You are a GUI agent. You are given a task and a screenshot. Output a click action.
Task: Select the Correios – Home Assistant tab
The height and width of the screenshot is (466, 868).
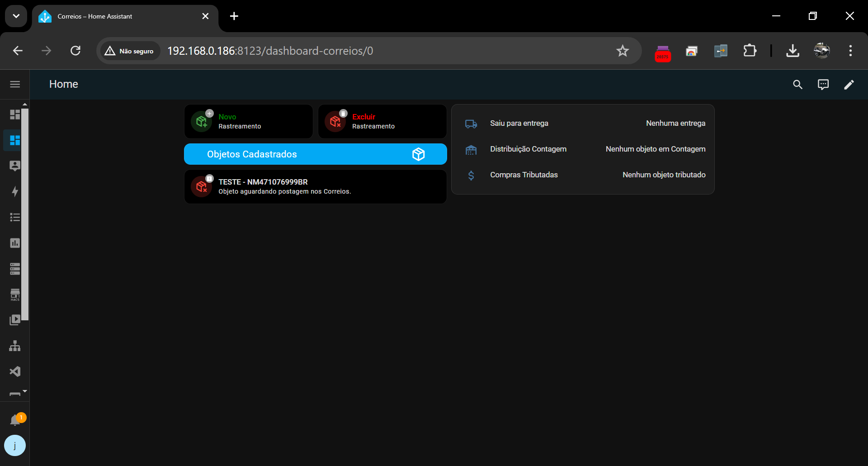point(125,16)
